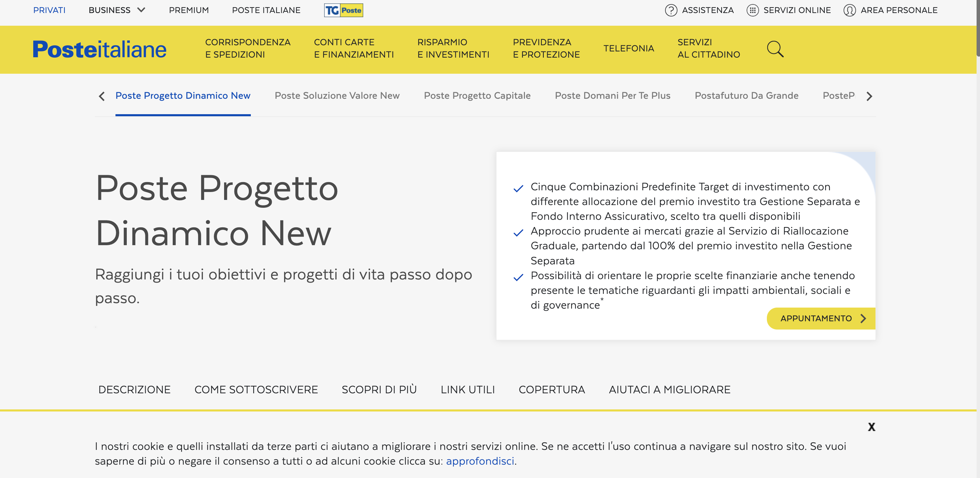This screenshot has height=478, width=980.
Task: Click the Assistenza text link
Action: tap(708, 10)
